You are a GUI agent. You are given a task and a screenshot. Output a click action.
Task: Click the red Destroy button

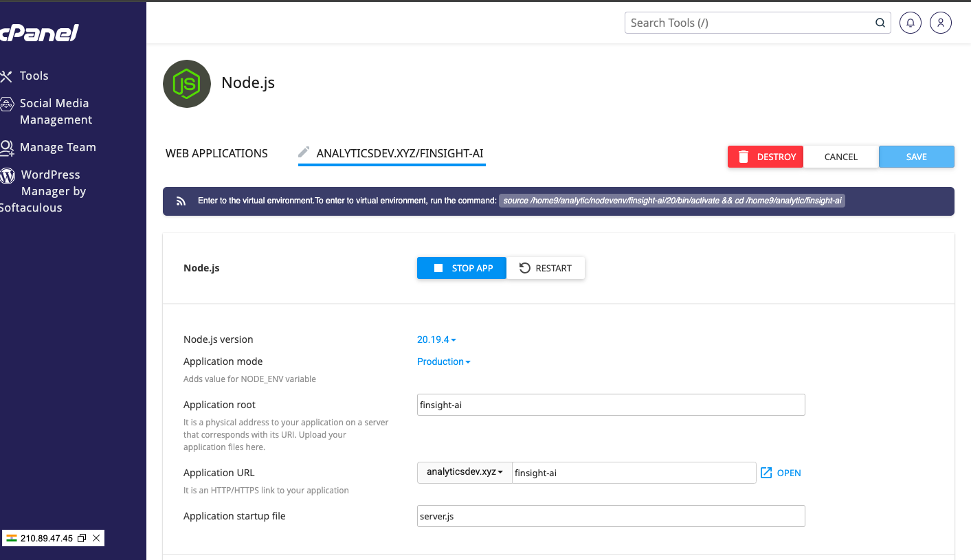click(x=766, y=157)
